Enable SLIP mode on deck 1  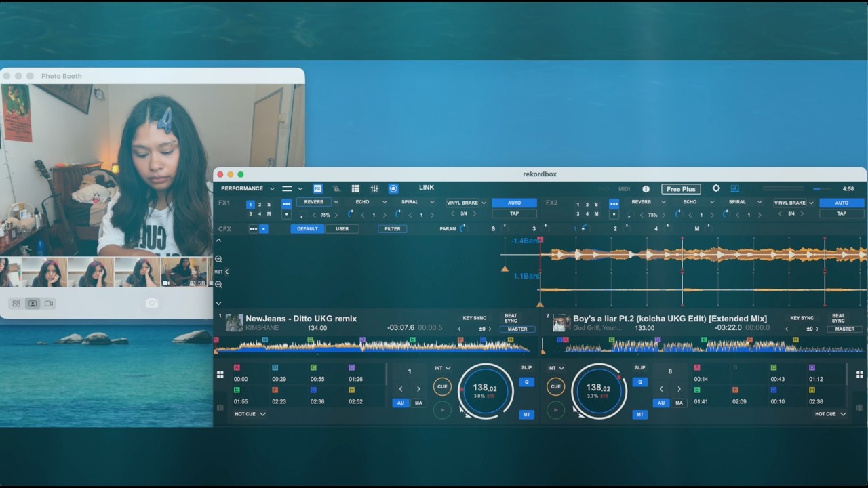pos(526,367)
